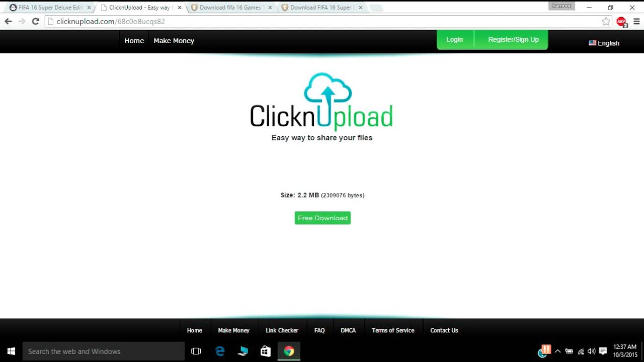Open the blue taskbar app beside Edge

pyautogui.click(x=243, y=351)
